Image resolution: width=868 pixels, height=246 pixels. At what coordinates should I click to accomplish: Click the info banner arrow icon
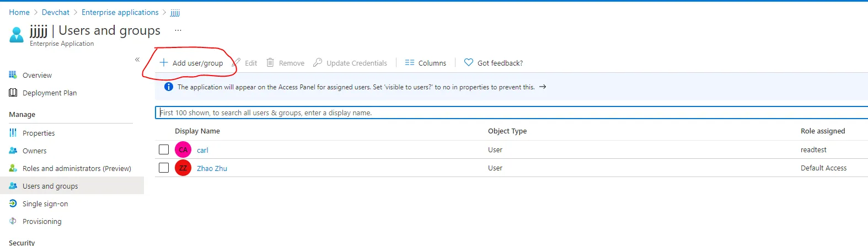click(543, 87)
